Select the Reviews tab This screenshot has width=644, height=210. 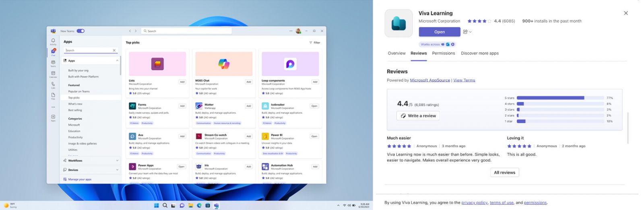pyautogui.click(x=419, y=53)
